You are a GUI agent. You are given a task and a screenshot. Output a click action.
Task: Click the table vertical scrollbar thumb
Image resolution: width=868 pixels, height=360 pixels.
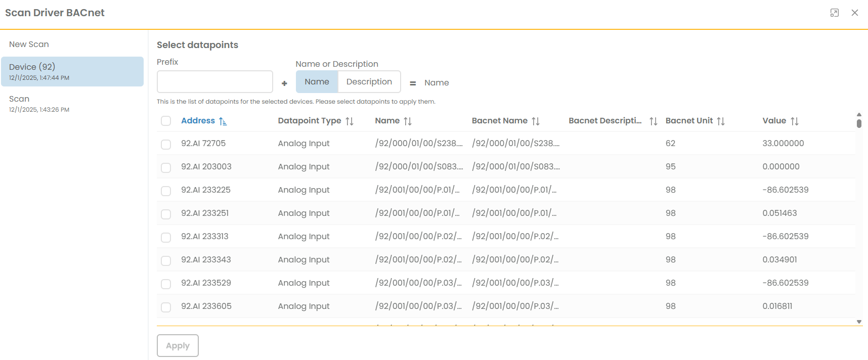point(859,123)
